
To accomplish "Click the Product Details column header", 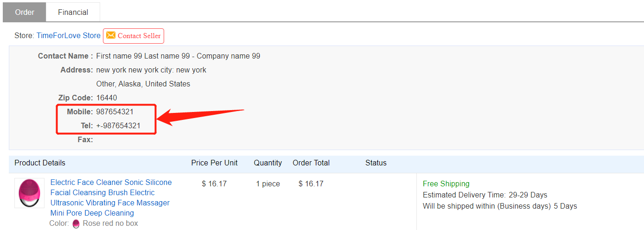I will 40,163.
